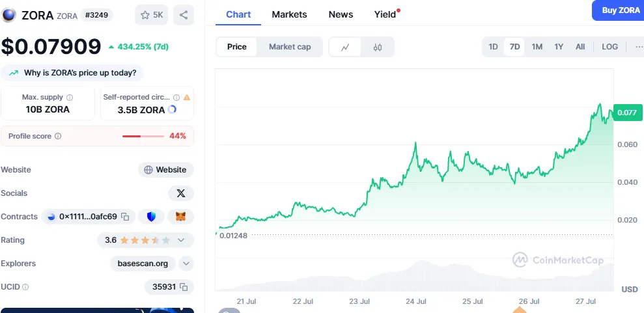Click the Profile score progress bar
Viewport: 644px width, 313px height.
tap(143, 136)
